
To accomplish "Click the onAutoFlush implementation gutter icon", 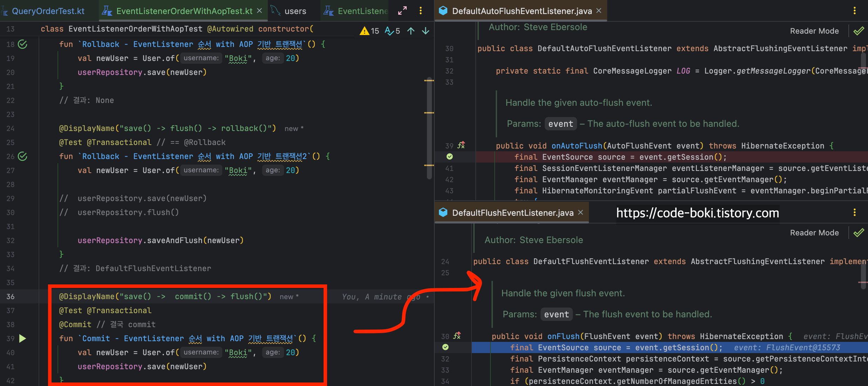I will 461,145.
